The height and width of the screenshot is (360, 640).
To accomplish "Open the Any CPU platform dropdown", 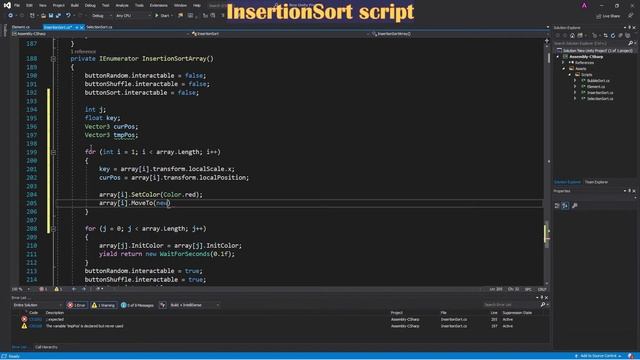I will click(133, 16).
